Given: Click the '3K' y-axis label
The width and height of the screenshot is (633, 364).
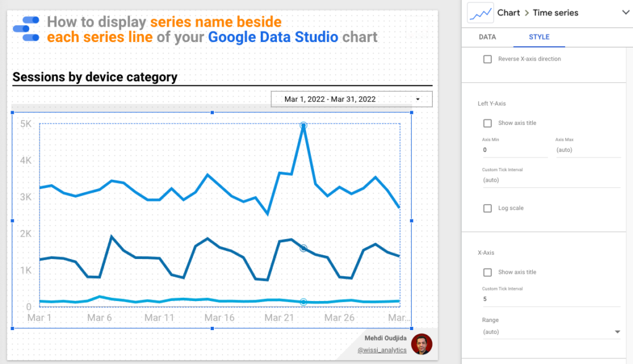Looking at the screenshot, I should (26, 197).
